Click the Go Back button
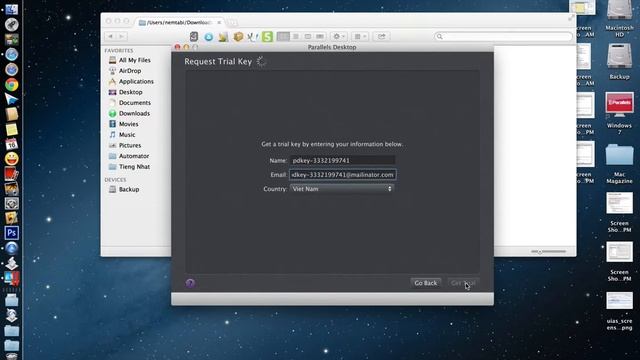Viewport: 640px width, 360px height. click(x=425, y=283)
